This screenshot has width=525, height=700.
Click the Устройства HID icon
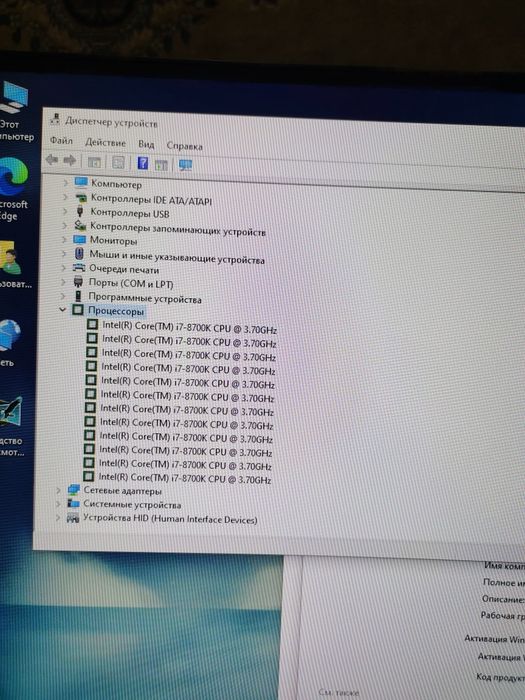point(73,518)
